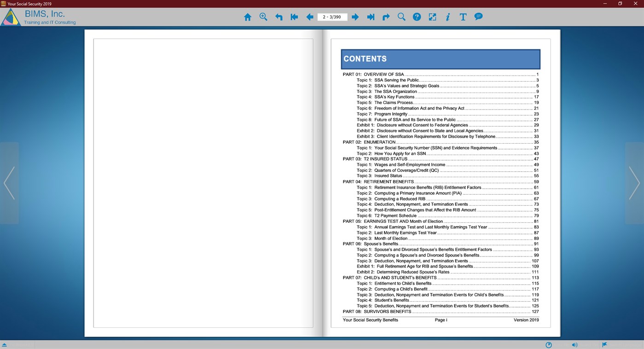Click the eject icon in bottom bar
This screenshot has width=644, height=349.
pos(4,345)
